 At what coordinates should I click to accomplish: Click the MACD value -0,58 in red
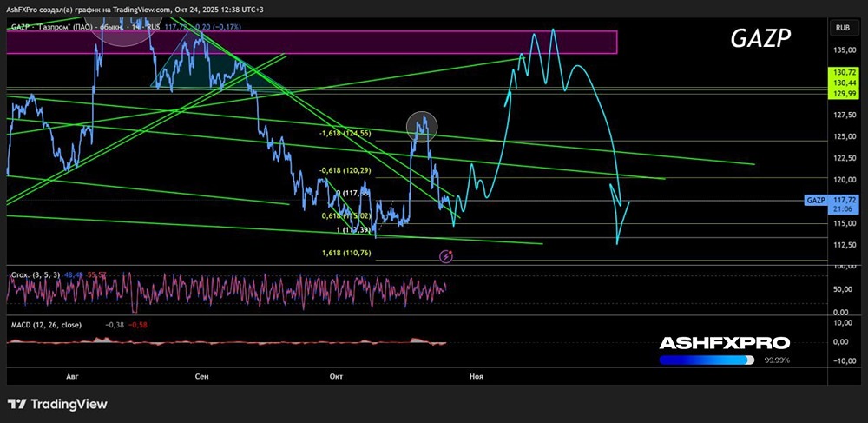[137, 325]
